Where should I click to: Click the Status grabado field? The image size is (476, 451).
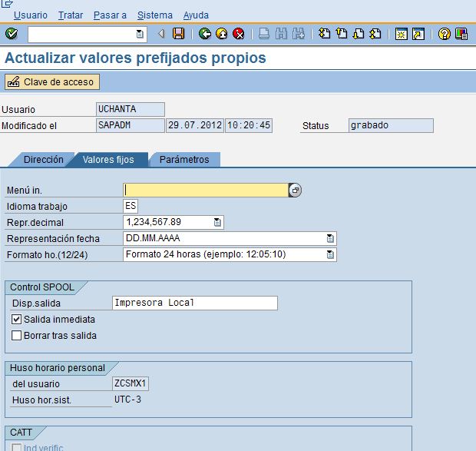point(391,125)
